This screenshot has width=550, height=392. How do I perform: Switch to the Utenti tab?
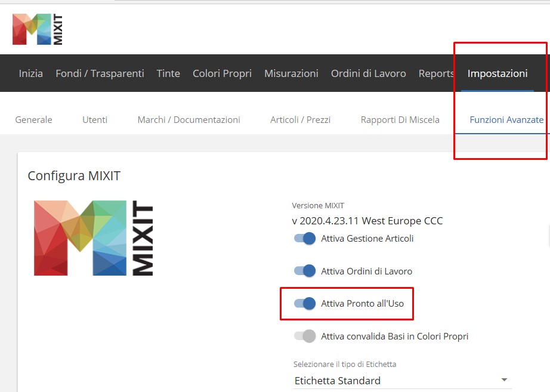pos(95,120)
